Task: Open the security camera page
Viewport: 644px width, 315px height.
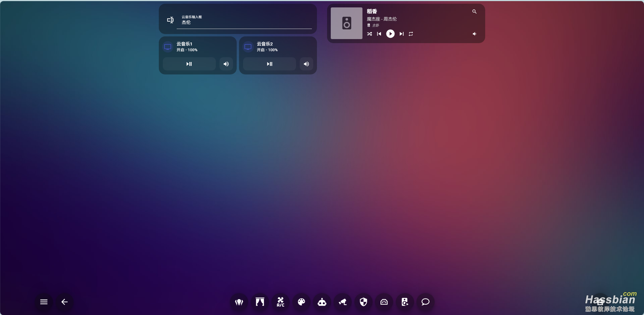Action: pyautogui.click(x=343, y=302)
